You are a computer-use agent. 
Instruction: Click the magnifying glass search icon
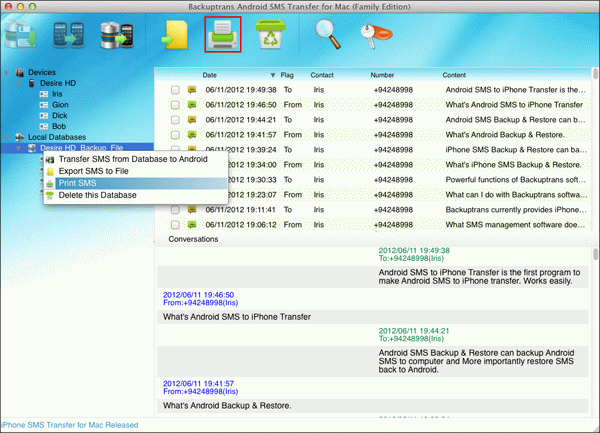click(x=328, y=34)
